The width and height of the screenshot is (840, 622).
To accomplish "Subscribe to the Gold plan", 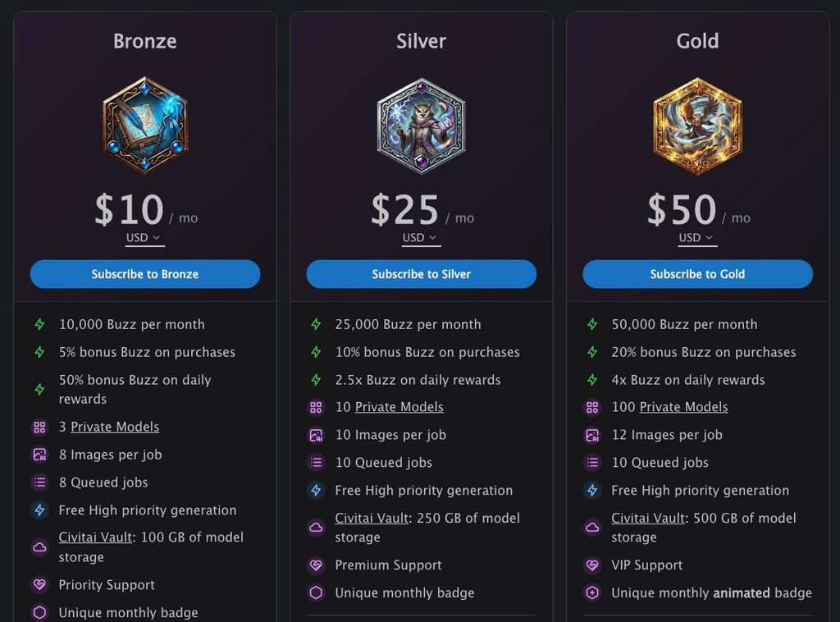I will (697, 274).
